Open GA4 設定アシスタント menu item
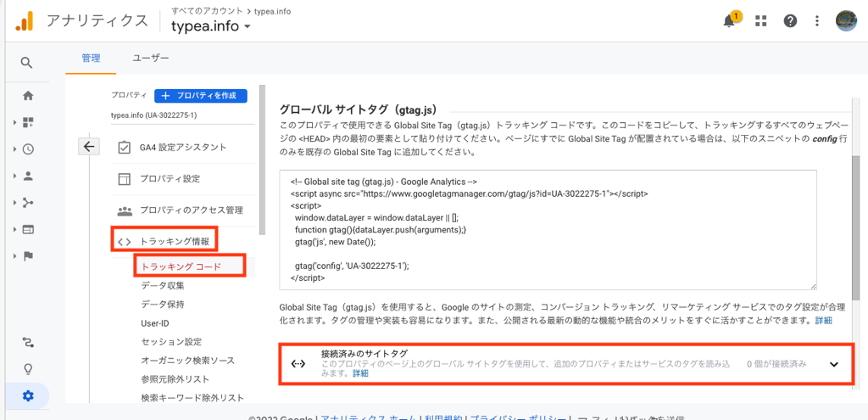Screen dimensions: 868x420 click(183, 148)
